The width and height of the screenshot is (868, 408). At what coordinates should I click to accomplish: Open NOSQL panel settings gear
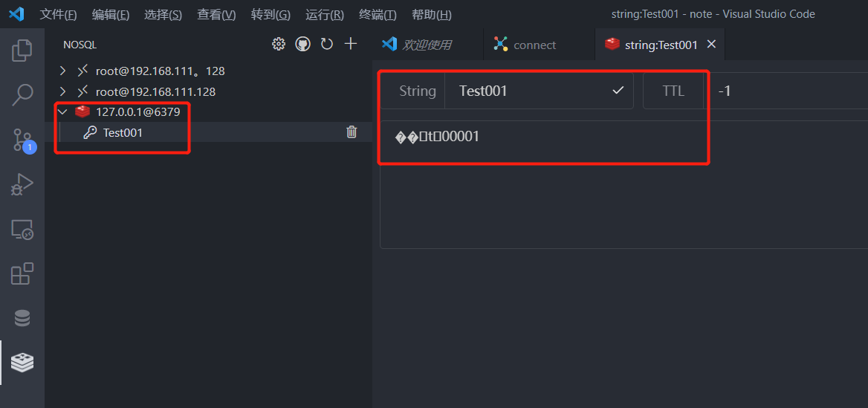point(279,45)
